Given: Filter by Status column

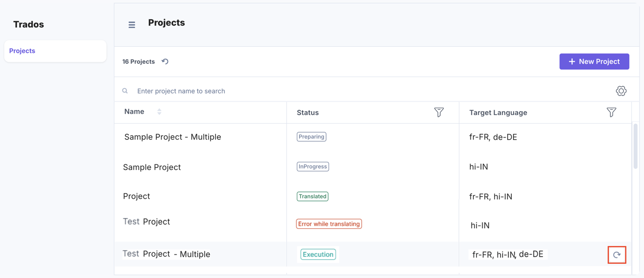Looking at the screenshot, I should 439,112.
